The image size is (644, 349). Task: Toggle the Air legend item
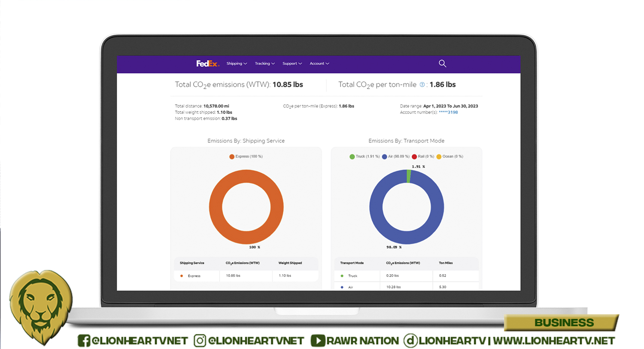point(395,156)
